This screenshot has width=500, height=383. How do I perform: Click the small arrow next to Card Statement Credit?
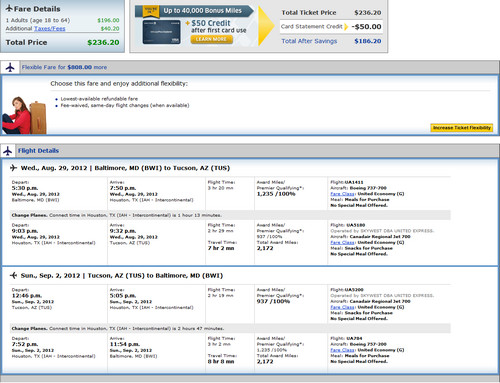tap(346, 27)
